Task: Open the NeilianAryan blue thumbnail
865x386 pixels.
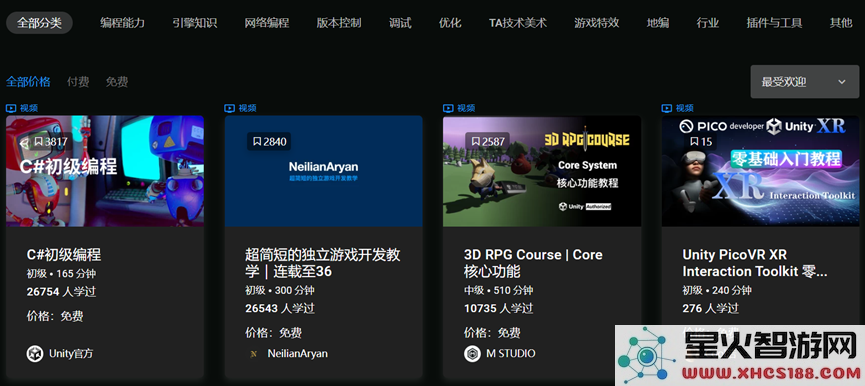Action: click(323, 171)
